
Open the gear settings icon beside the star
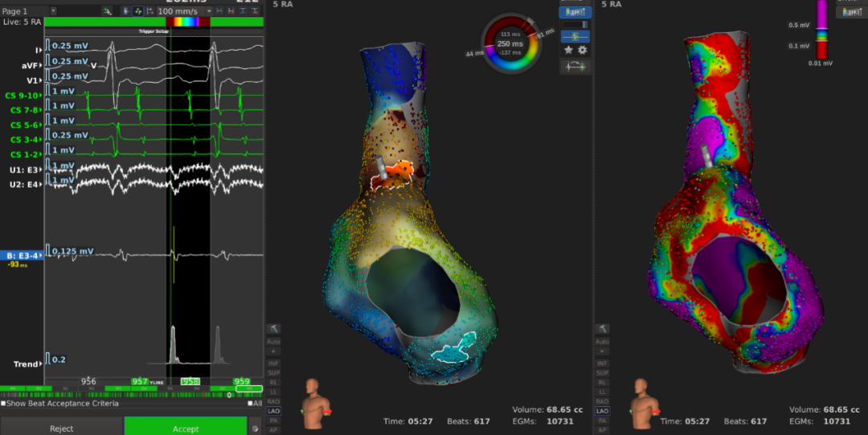[x=583, y=50]
